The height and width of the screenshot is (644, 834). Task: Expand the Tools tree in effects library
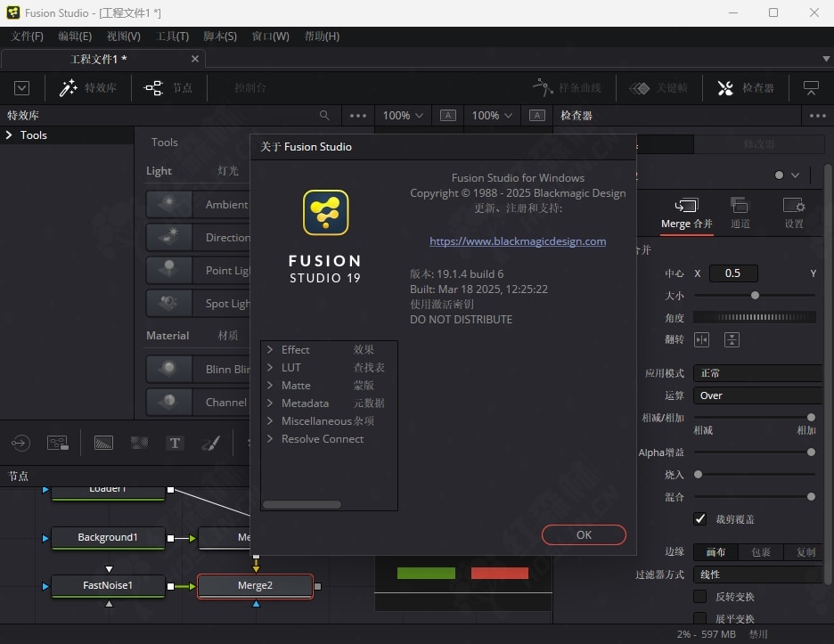[9, 135]
